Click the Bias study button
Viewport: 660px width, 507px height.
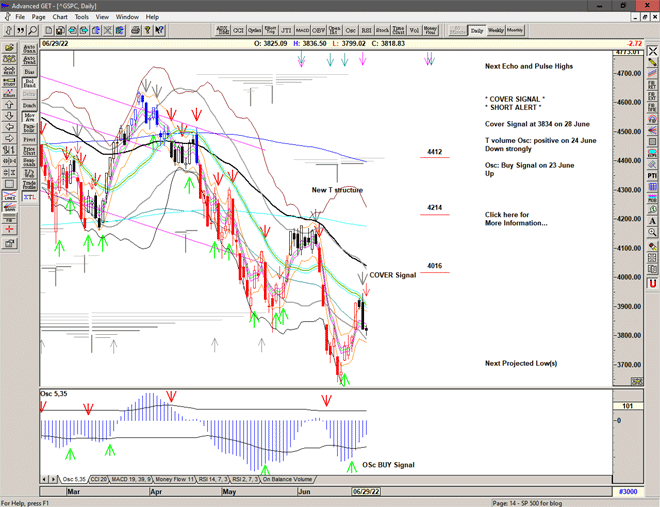click(29, 72)
